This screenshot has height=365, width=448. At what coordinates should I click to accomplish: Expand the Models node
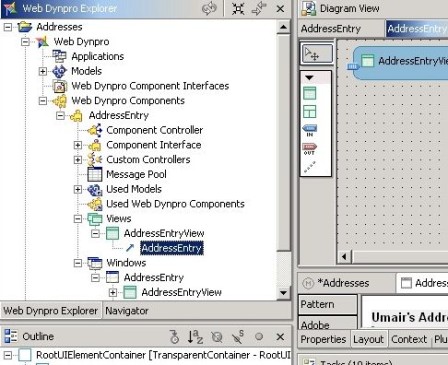(x=43, y=71)
